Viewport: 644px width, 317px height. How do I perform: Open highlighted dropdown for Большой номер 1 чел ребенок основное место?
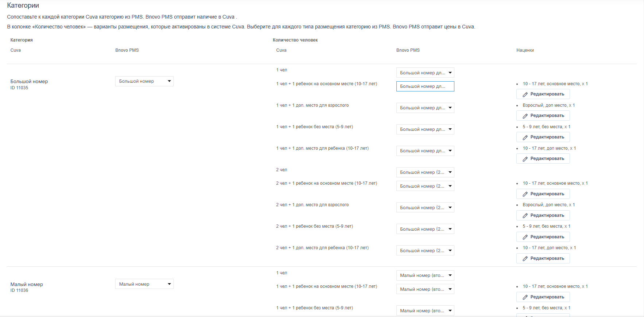coord(425,86)
